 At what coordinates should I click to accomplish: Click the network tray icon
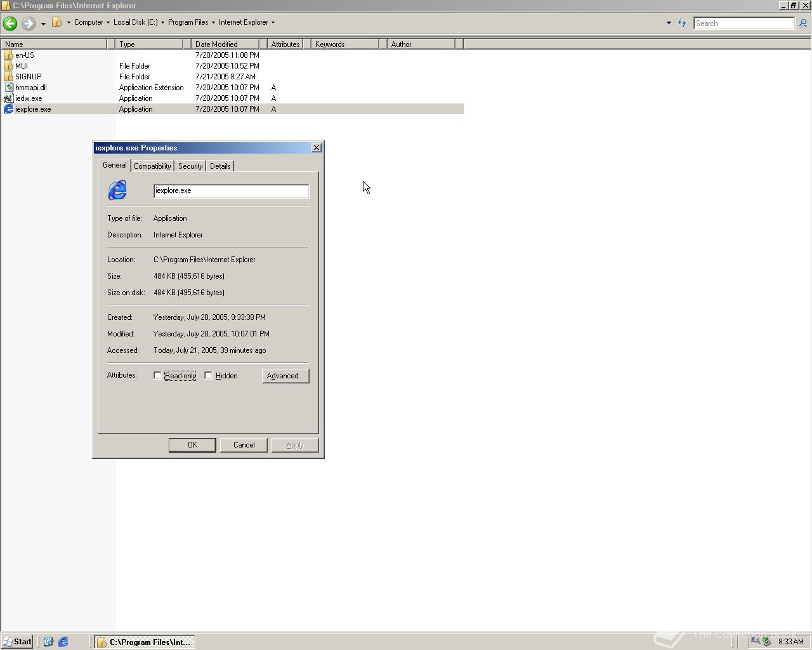pos(755,641)
